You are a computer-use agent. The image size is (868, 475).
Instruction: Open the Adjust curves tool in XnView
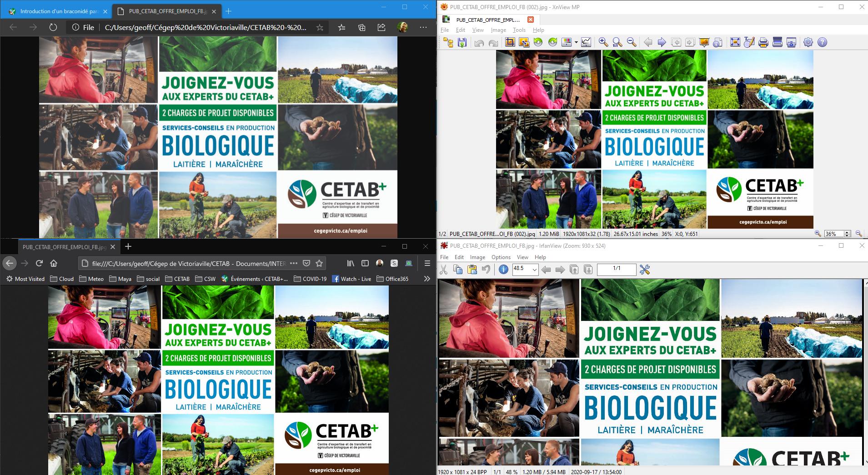point(586,43)
